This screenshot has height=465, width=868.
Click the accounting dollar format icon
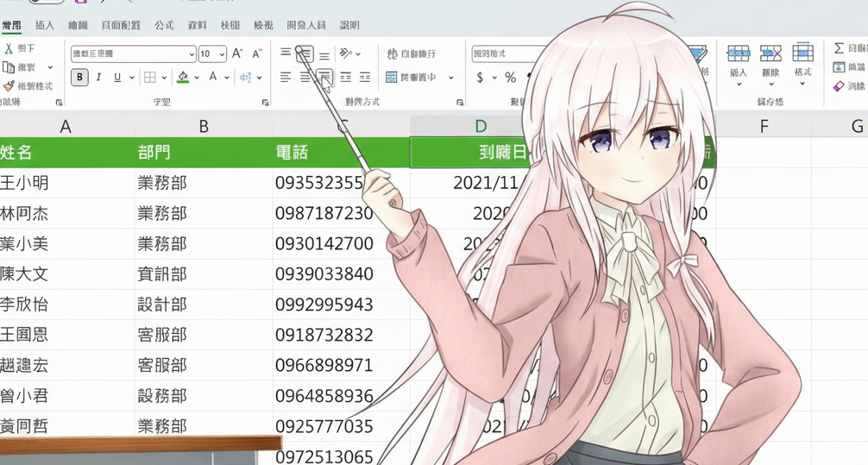(480, 78)
